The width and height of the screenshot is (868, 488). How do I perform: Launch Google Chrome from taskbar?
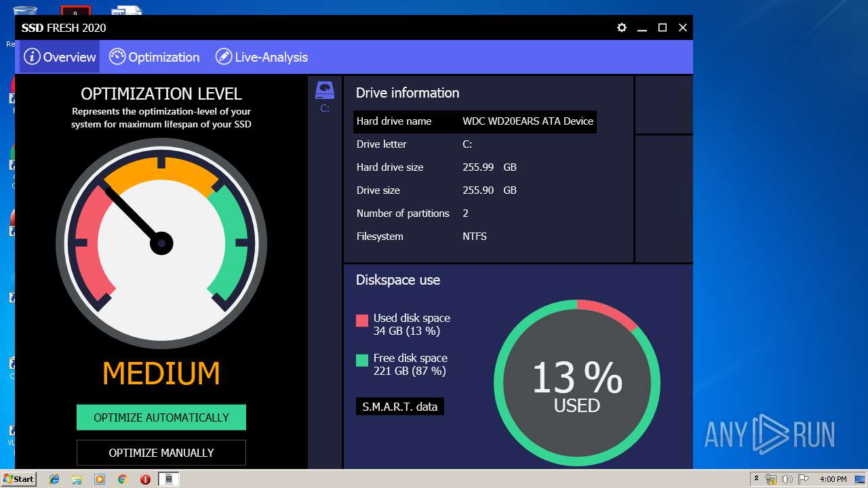(123, 479)
